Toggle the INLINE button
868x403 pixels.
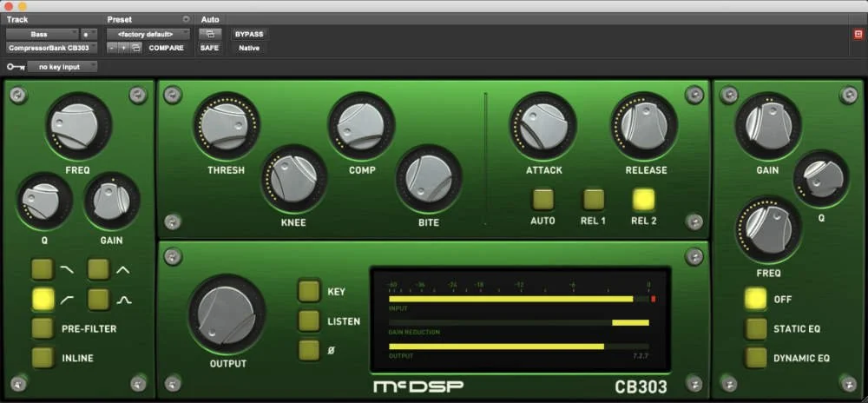[43, 358]
